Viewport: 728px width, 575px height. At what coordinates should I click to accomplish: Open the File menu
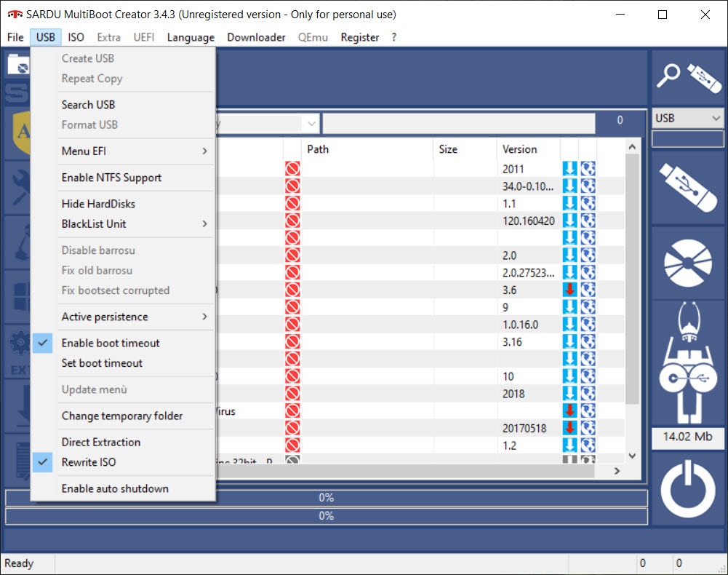pyautogui.click(x=15, y=37)
